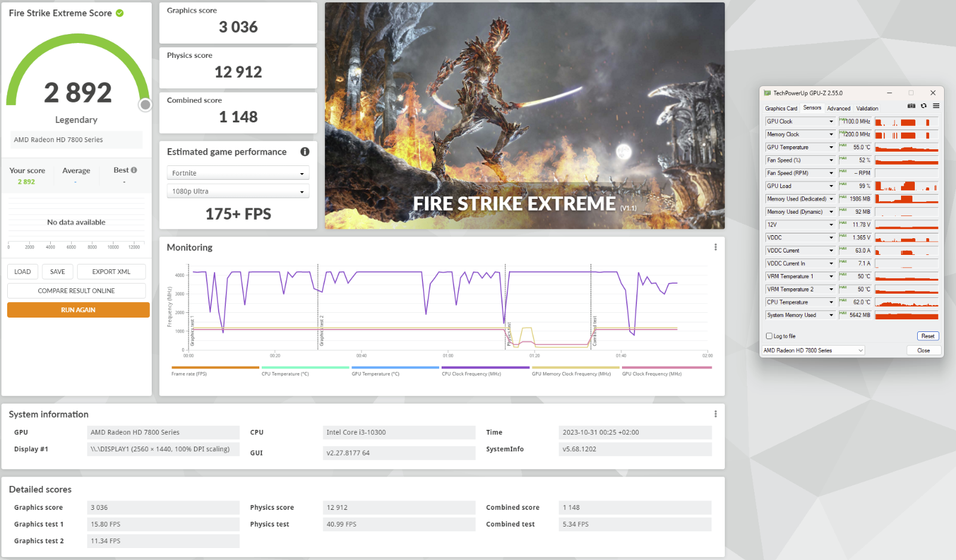956x560 pixels.
Task: Expand the GPU Clock sensor dropdown
Action: [831, 121]
